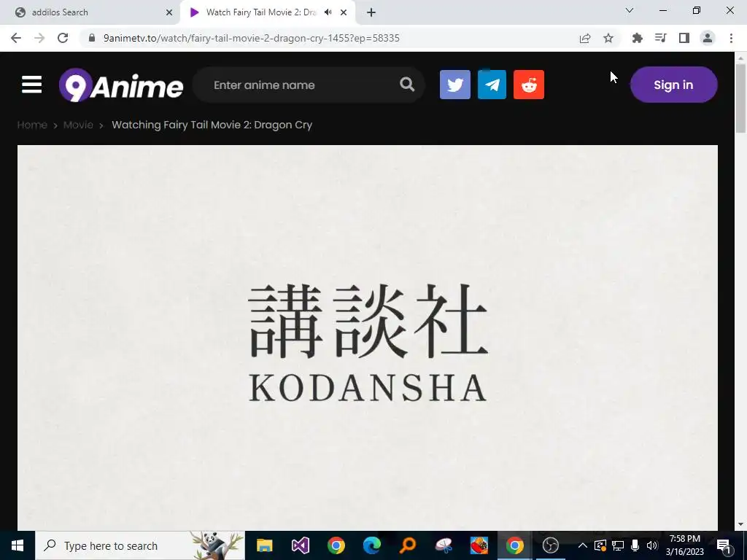This screenshot has width=747, height=560.
Task: Share this page icon
Action: point(585,38)
